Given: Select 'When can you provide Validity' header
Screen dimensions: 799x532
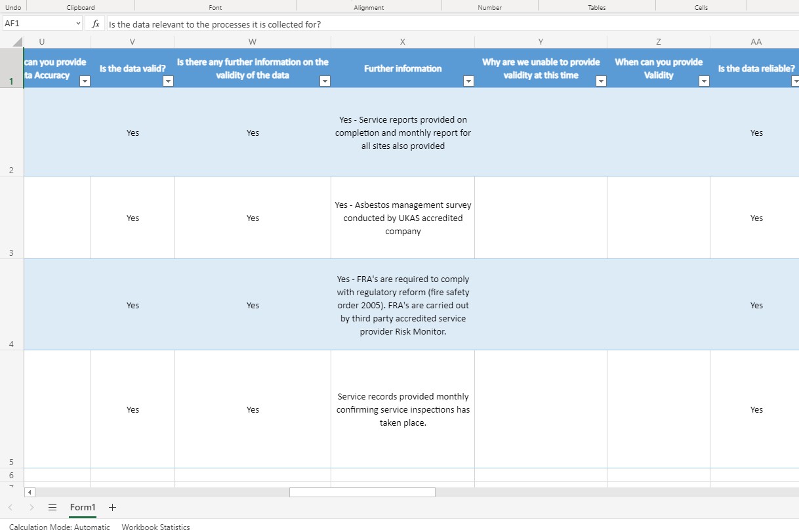Looking at the screenshot, I should point(659,68).
